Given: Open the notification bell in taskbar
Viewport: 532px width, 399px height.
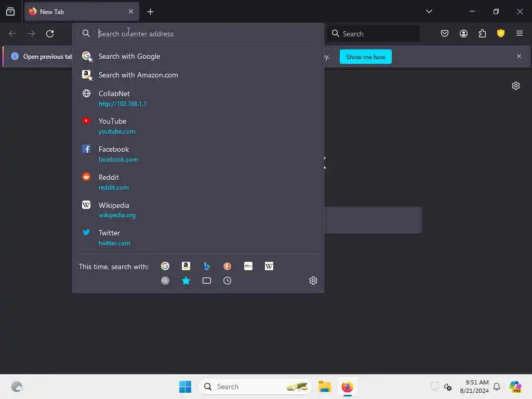Looking at the screenshot, I should click(x=497, y=387).
